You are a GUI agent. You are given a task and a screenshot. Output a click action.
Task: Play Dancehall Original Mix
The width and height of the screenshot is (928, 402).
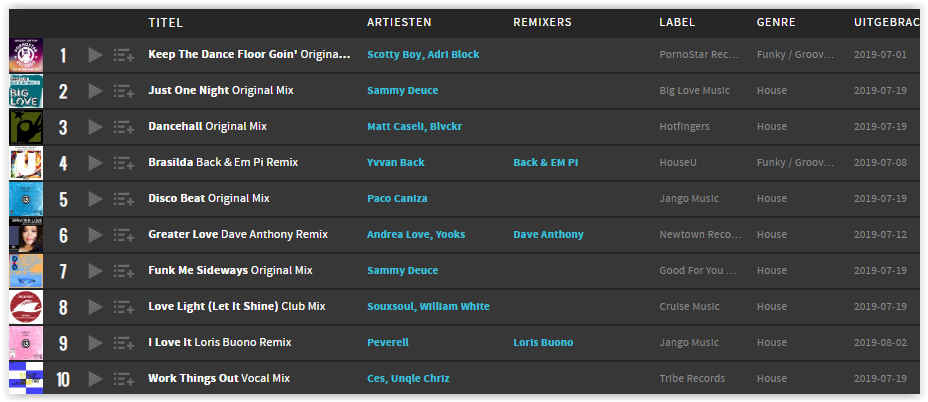[x=95, y=127]
